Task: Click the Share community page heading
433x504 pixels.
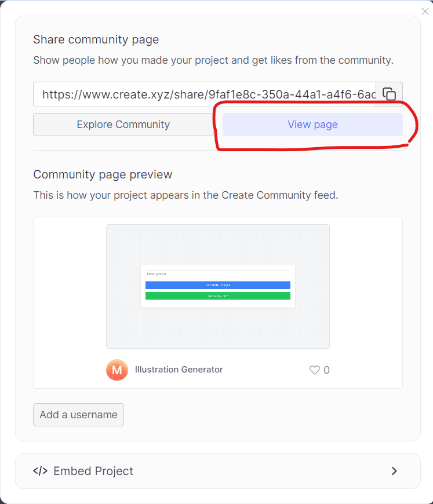Action: point(96,39)
